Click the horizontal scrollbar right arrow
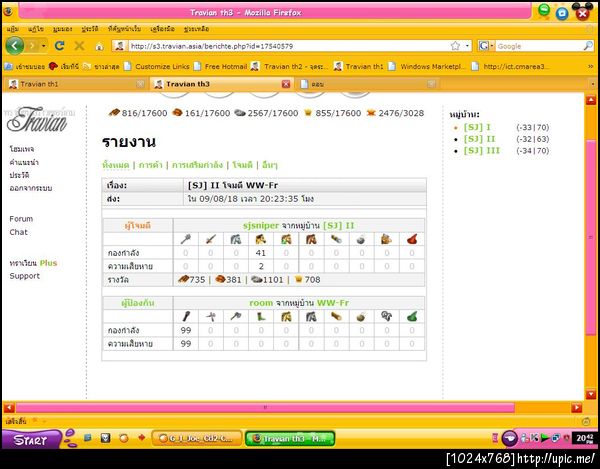 click(577, 408)
